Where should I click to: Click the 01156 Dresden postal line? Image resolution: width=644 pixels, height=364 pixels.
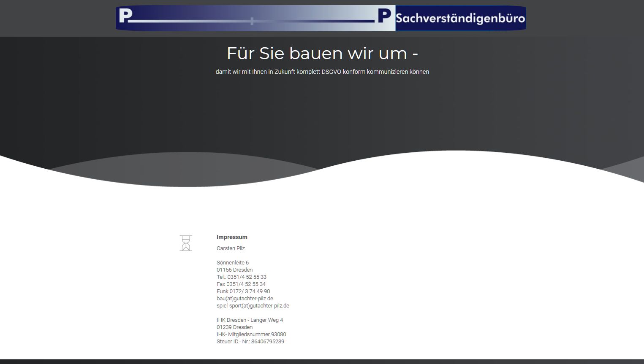(x=234, y=270)
